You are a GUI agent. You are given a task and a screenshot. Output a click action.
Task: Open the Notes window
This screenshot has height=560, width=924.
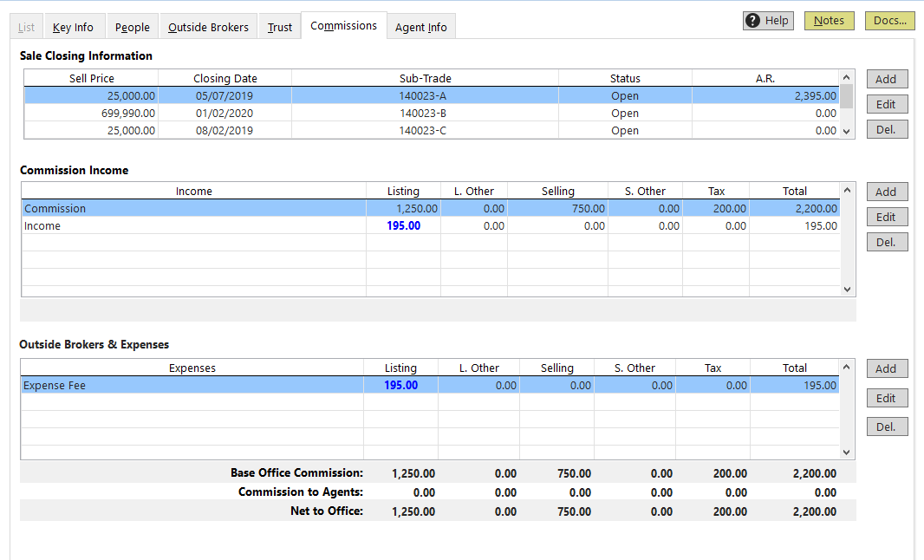pos(829,20)
